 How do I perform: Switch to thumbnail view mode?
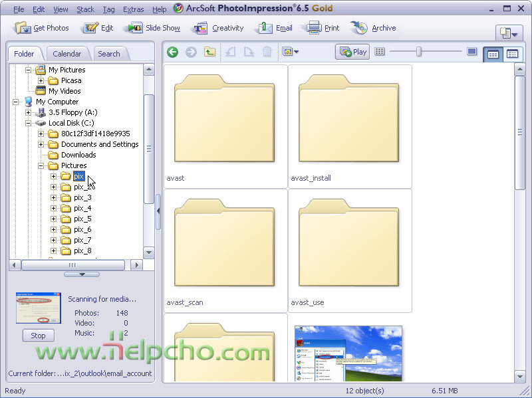pos(493,54)
